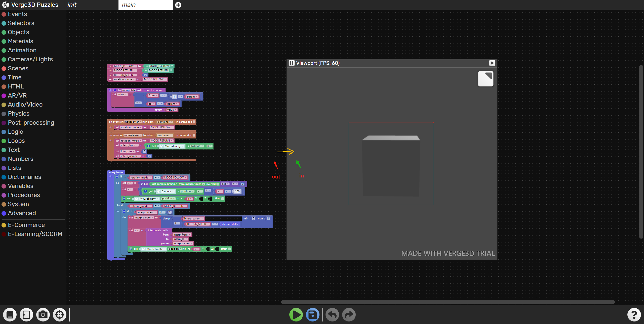Click the vertical workspace scrollbar

(641, 152)
